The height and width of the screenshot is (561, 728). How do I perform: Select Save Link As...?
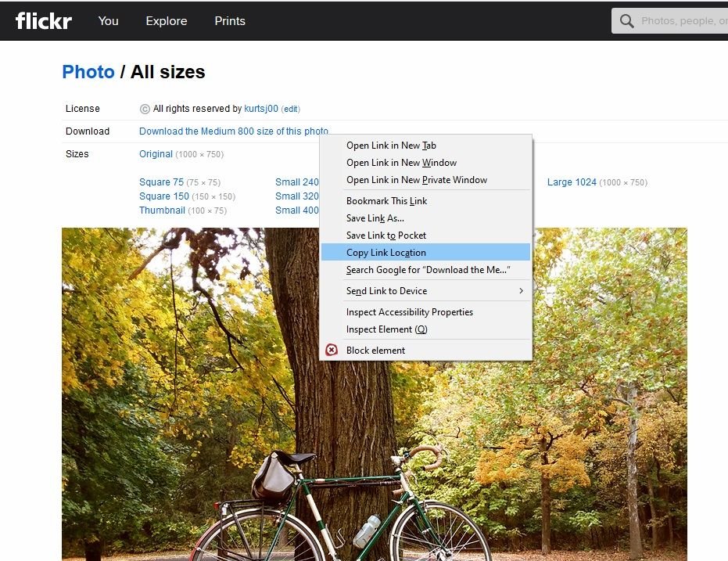click(425, 218)
